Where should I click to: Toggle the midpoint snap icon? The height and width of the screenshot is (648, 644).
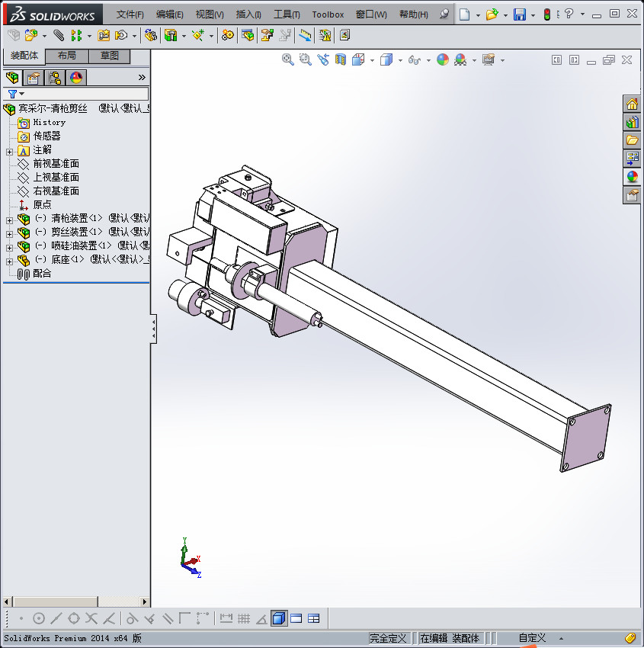click(56, 618)
